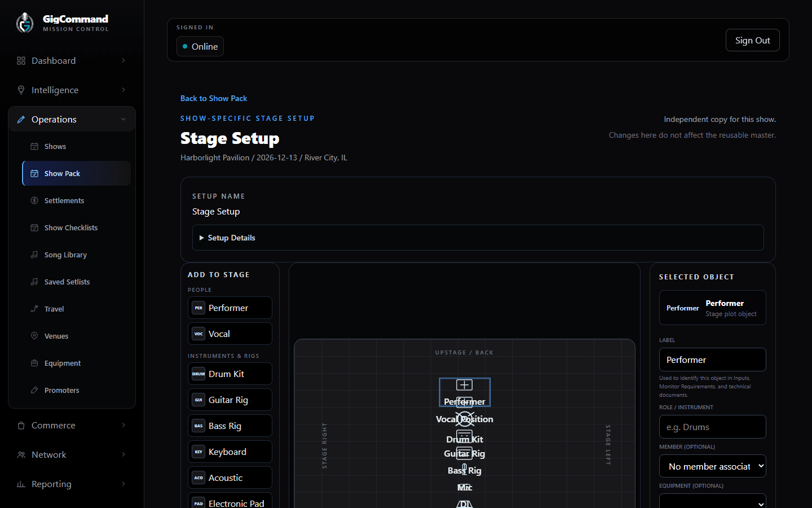Expand the Intelligence section chevron
This screenshot has width=812, height=508.
click(123, 90)
